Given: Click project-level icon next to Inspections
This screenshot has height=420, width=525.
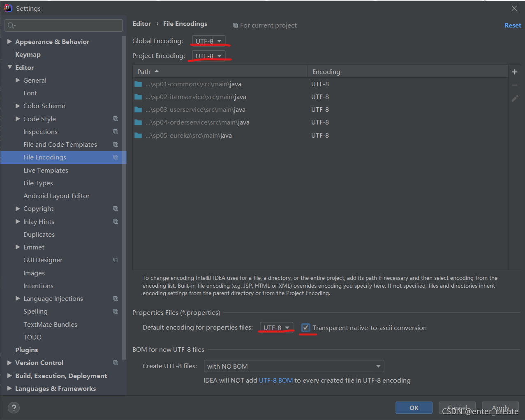Looking at the screenshot, I should click(x=116, y=132).
